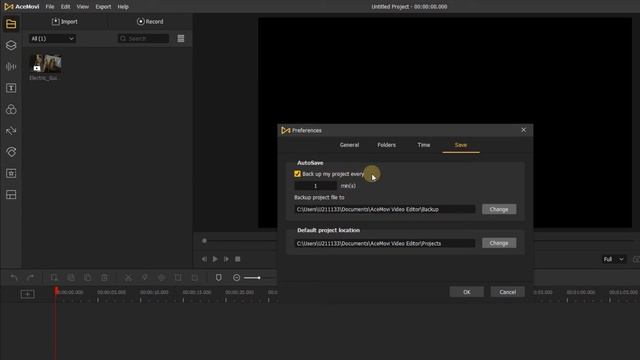Open the Edit menu

pyautogui.click(x=65, y=7)
